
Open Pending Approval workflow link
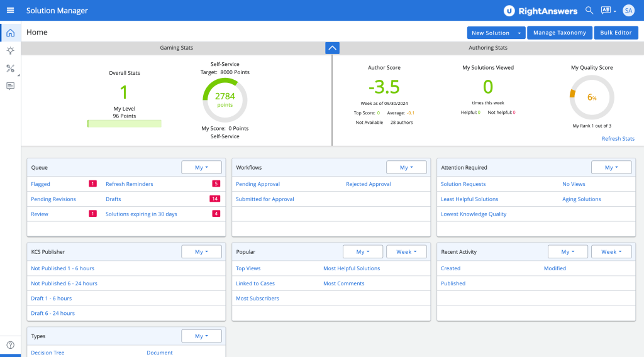coord(257,184)
